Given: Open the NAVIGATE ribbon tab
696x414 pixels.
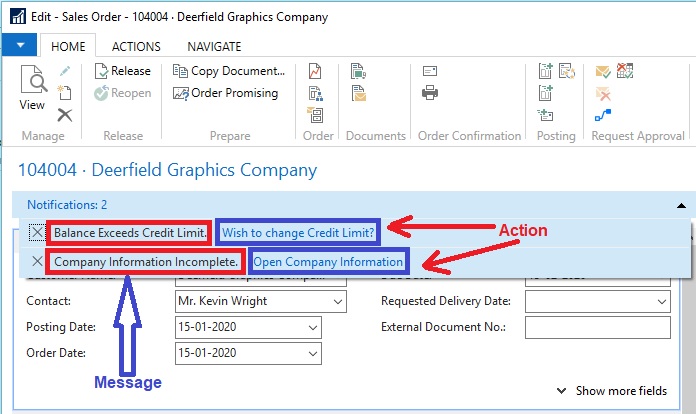Looking at the screenshot, I should click(x=214, y=46).
